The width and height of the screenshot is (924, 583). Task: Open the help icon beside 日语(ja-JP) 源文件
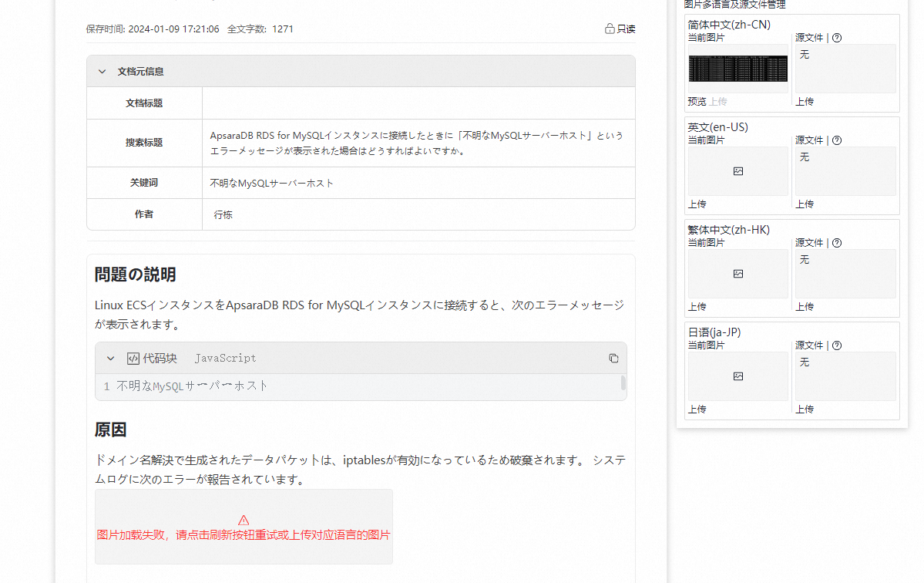tap(837, 345)
